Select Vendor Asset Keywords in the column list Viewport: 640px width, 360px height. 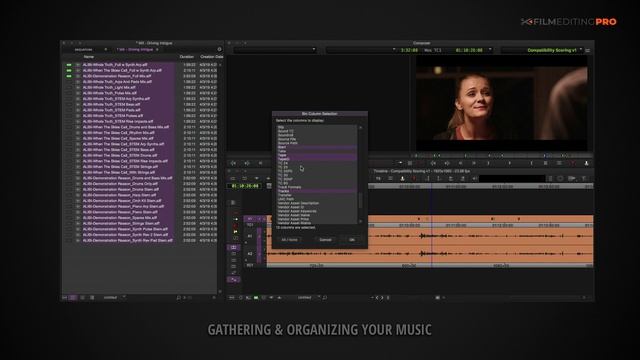[297, 211]
